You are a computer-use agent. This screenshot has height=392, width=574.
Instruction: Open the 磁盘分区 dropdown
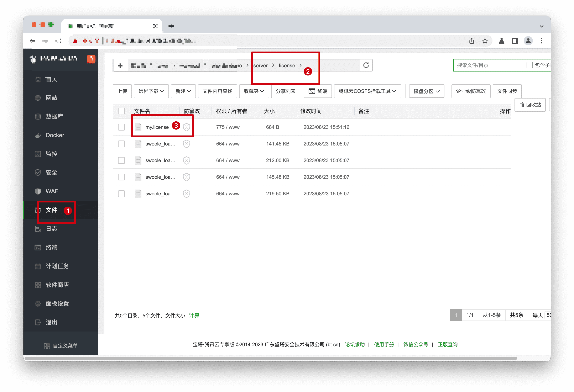pos(427,91)
